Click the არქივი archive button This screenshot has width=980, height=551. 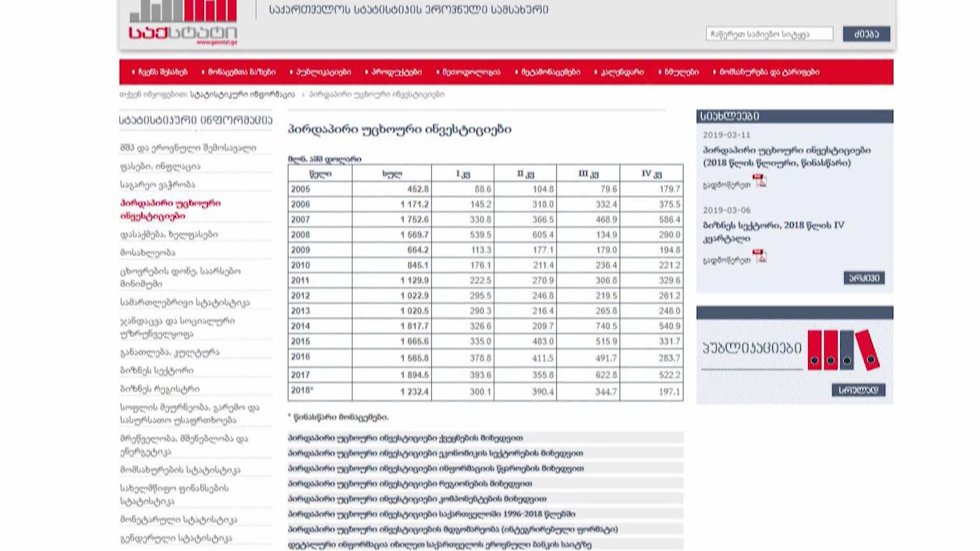[864, 278]
